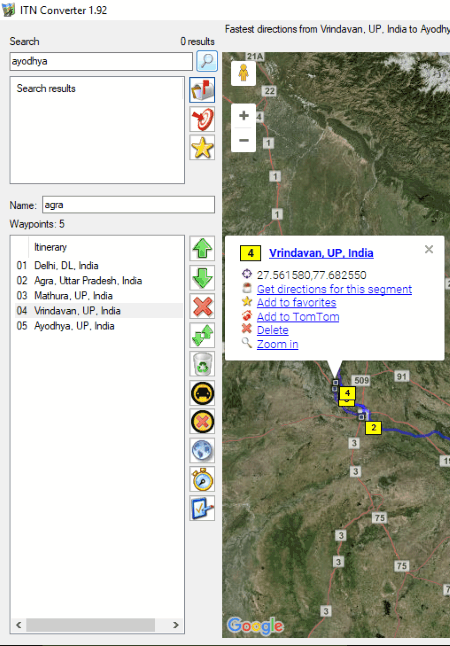Click Add to favorites link
The image size is (450, 646).
(296, 302)
